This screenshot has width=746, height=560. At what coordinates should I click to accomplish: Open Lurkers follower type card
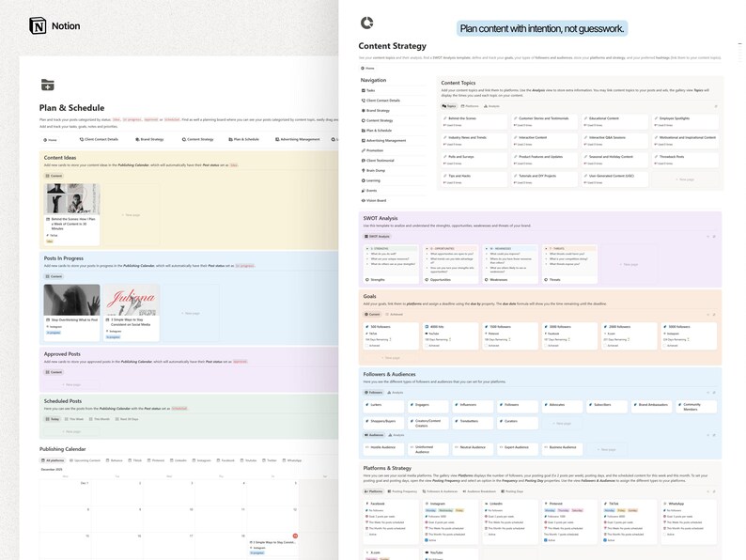point(384,406)
